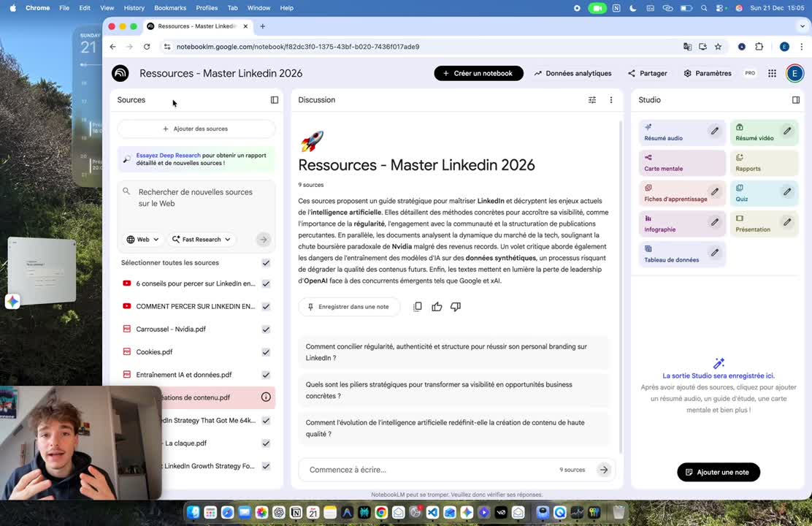Viewport: 812px width, 526px height.
Task: Open NotebookLM home logo
Action: (x=120, y=73)
